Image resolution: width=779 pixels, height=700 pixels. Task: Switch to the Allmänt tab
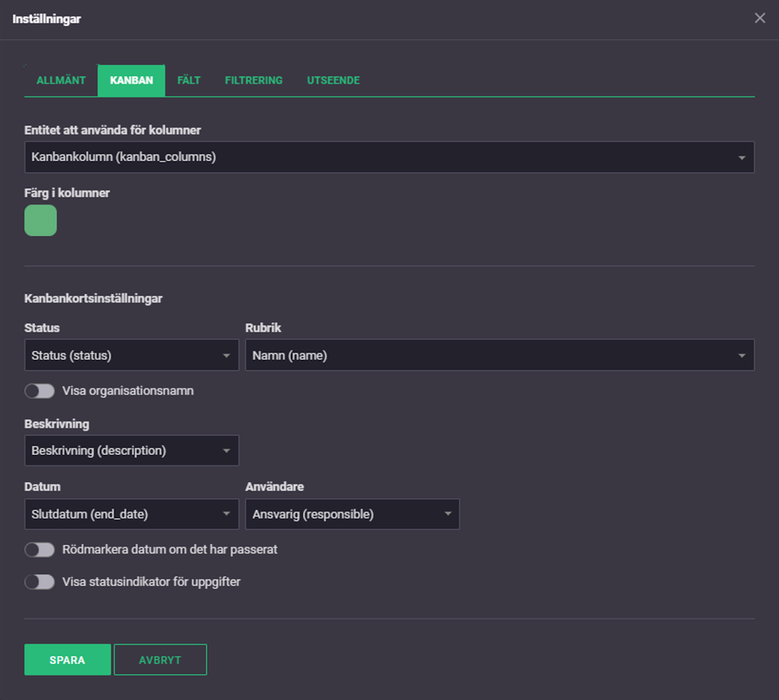pos(61,80)
